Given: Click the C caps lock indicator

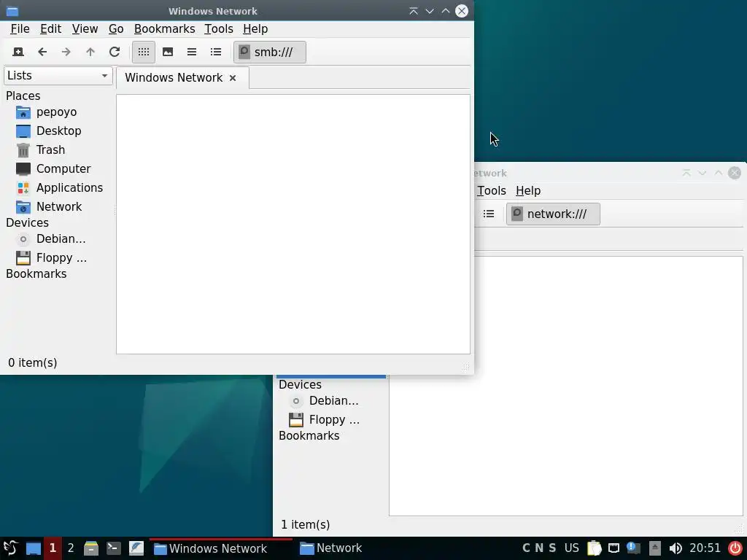Looking at the screenshot, I should 526,548.
